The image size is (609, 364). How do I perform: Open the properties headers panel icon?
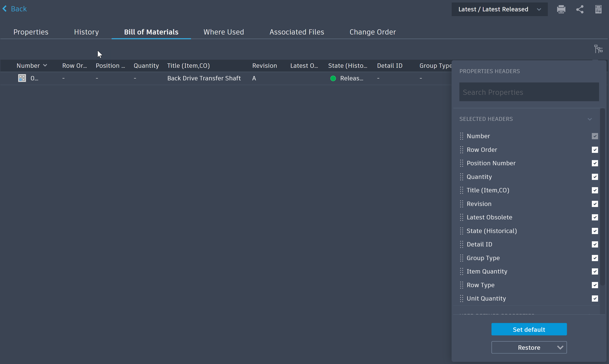coord(598,9)
